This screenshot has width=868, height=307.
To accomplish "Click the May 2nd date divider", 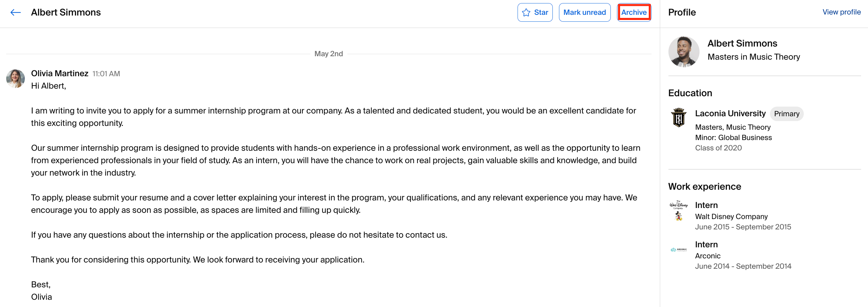I will point(329,54).
